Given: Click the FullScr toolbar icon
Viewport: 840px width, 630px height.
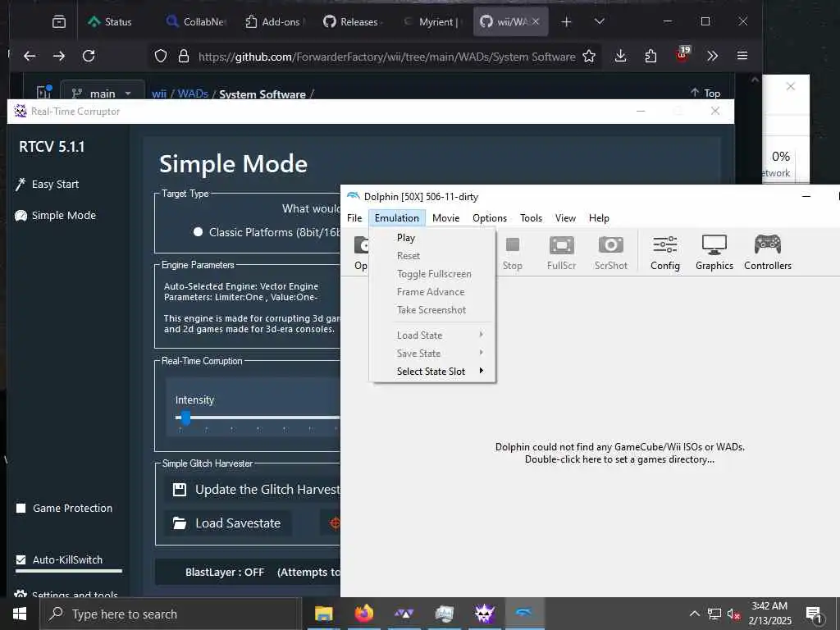Looking at the screenshot, I should click(x=561, y=246).
